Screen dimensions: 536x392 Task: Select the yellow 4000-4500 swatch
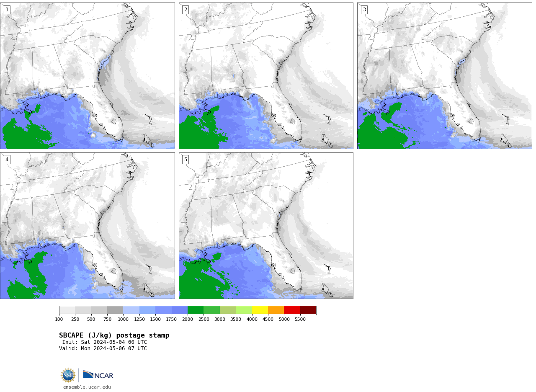260,310
